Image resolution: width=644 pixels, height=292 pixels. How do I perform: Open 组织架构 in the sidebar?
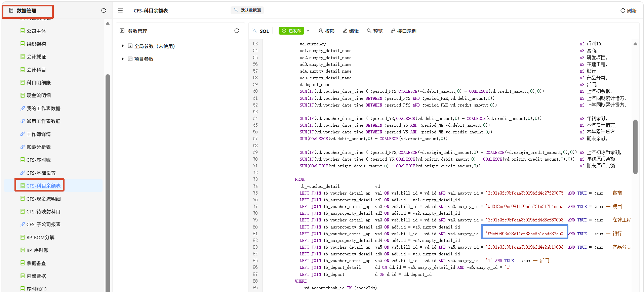point(36,44)
